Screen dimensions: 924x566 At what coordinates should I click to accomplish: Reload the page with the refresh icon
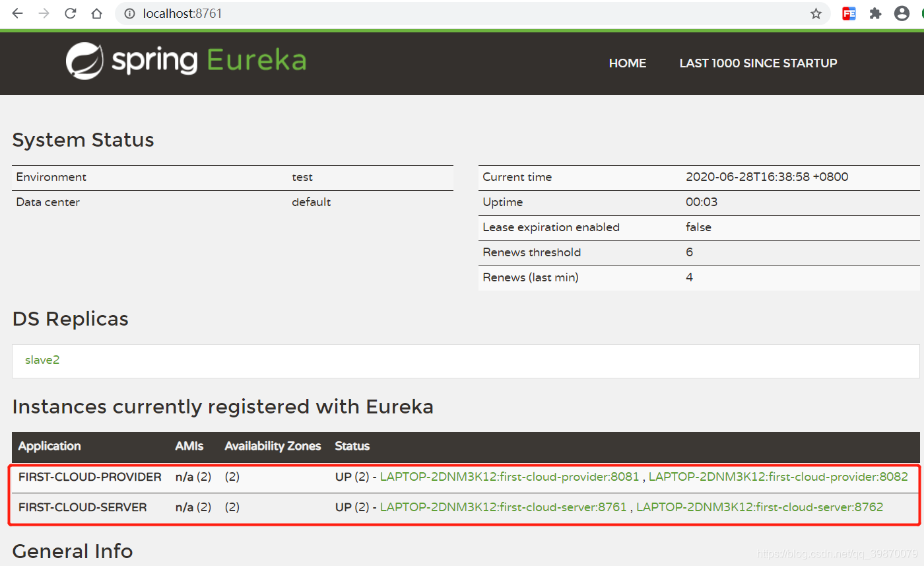point(70,13)
